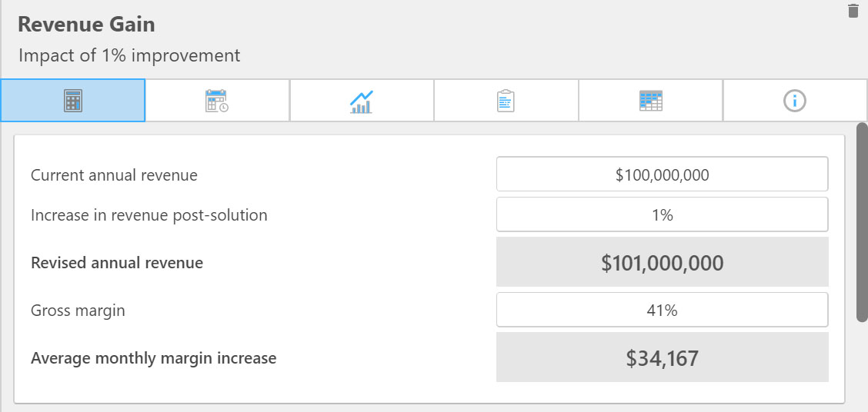Delete the Revenue Gain card with trash icon
This screenshot has width=868, height=412.
pos(853,11)
